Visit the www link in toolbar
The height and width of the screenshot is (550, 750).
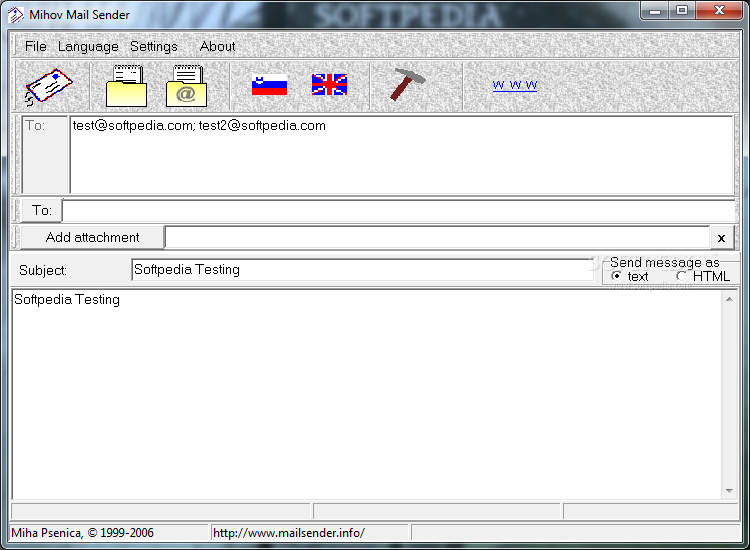click(515, 85)
